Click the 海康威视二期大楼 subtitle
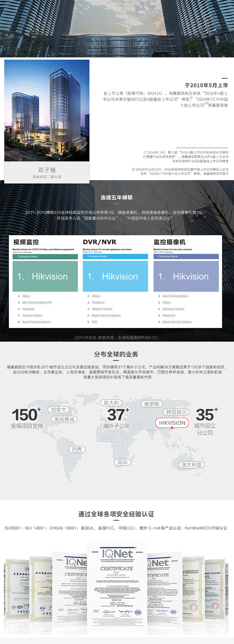The width and height of the screenshot is (234, 644). click(x=47, y=177)
